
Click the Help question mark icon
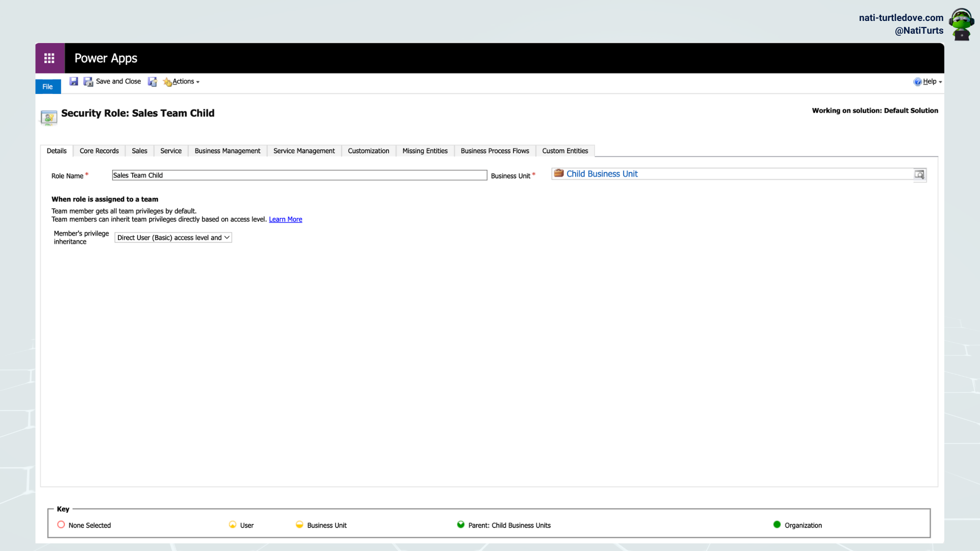(917, 82)
